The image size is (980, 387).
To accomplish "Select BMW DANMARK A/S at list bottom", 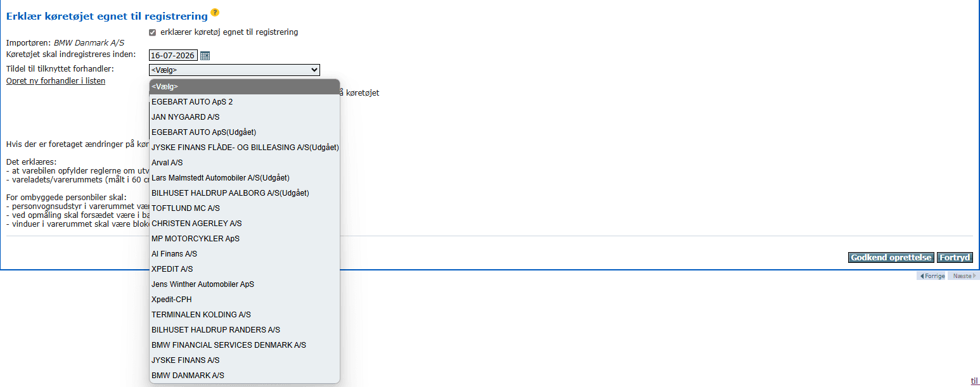I will (188, 376).
